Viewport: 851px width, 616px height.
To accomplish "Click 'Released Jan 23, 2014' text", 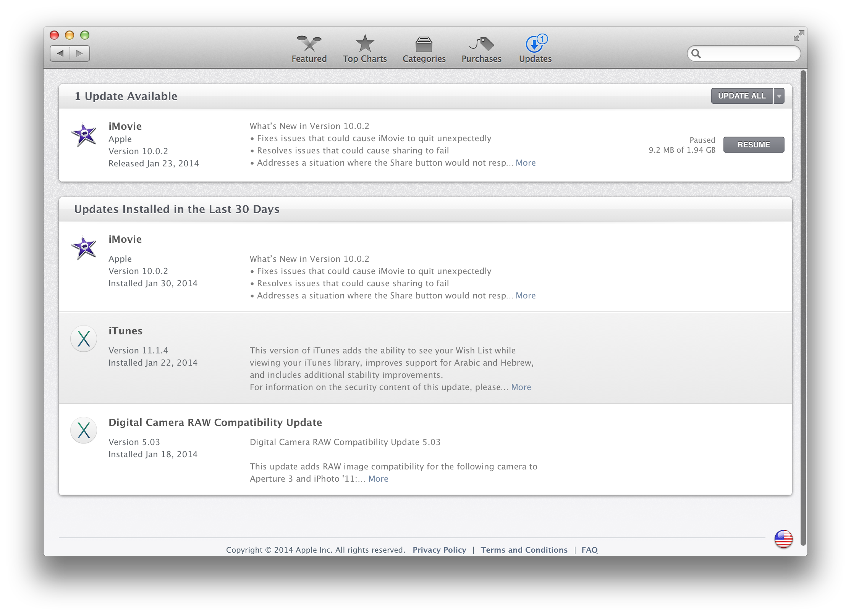I will tap(154, 163).
